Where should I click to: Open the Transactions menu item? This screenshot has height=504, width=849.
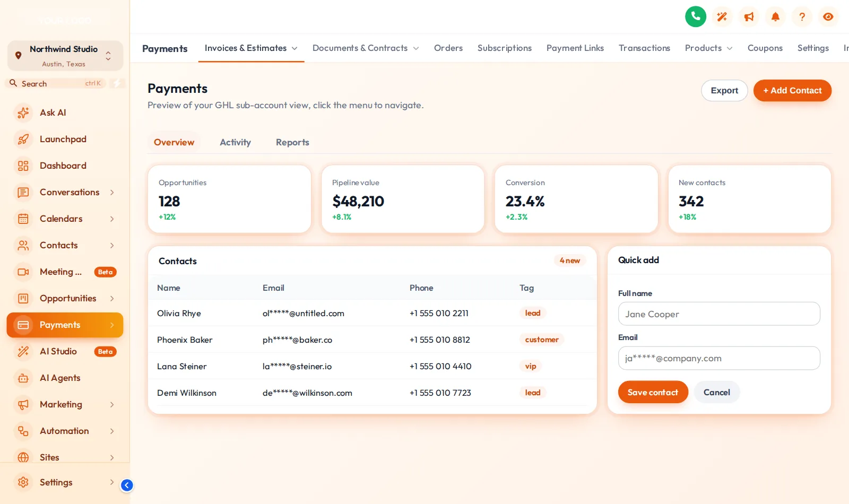(644, 48)
